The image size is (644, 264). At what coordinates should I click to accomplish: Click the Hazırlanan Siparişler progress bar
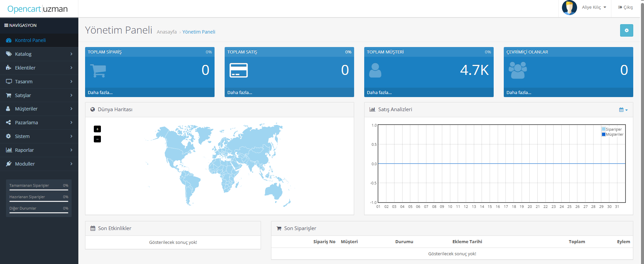(39, 201)
